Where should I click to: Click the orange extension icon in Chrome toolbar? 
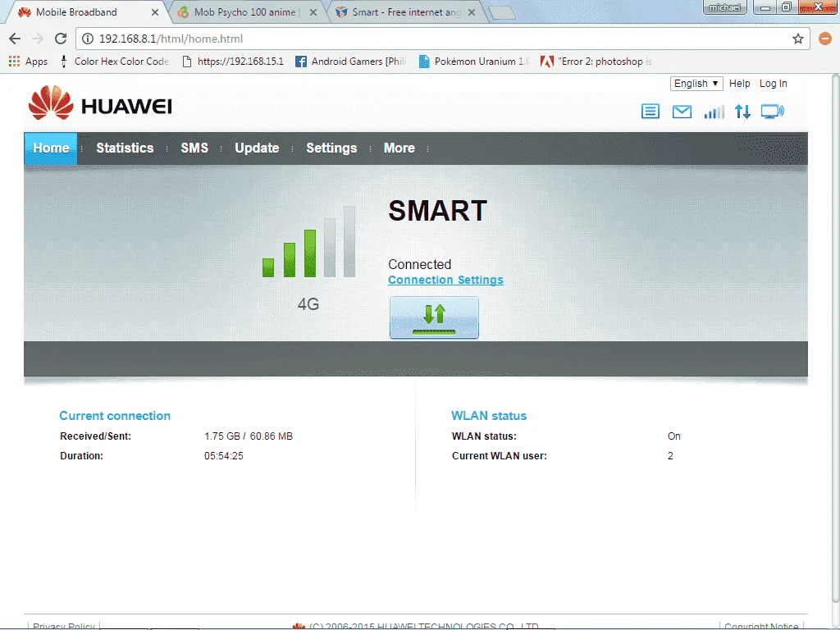825,39
